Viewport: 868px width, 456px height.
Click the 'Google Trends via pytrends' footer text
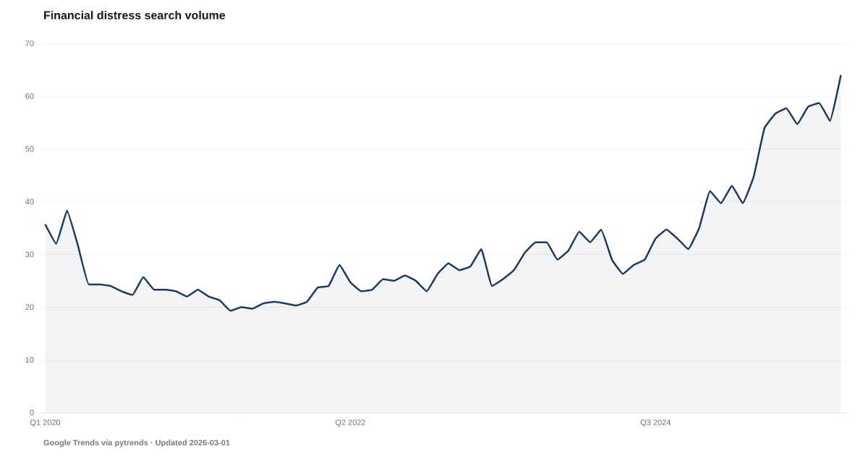(95, 442)
